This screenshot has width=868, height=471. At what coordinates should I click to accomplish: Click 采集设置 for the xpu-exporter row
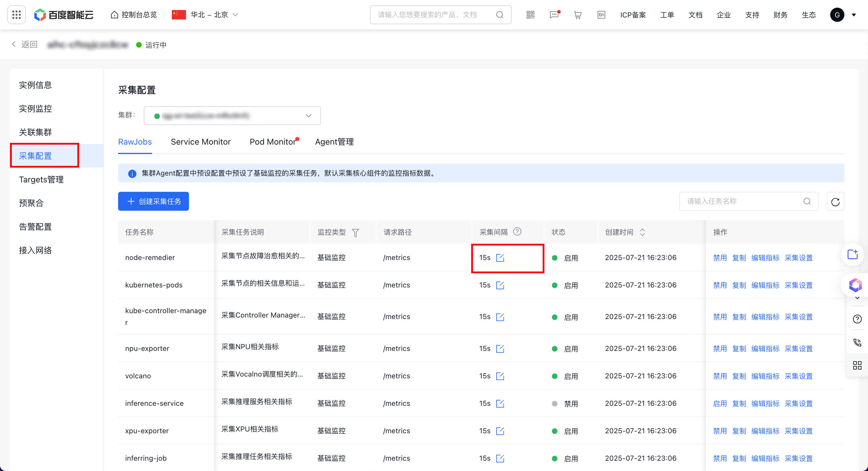click(x=799, y=431)
